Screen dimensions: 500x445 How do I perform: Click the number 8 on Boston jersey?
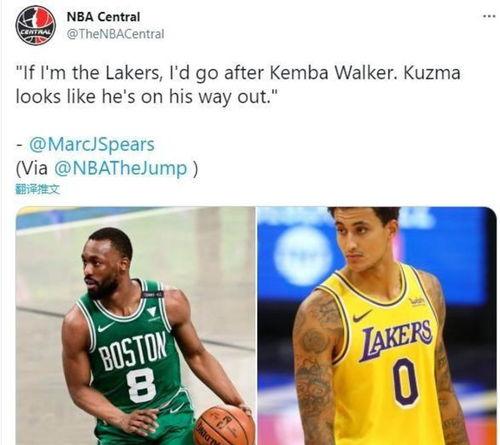(142, 385)
